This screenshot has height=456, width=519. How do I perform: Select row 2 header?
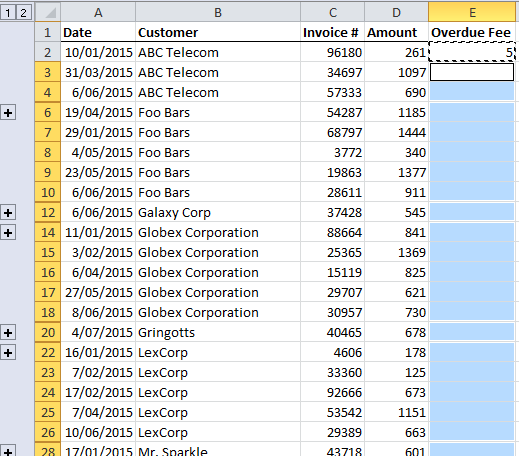[x=48, y=52]
